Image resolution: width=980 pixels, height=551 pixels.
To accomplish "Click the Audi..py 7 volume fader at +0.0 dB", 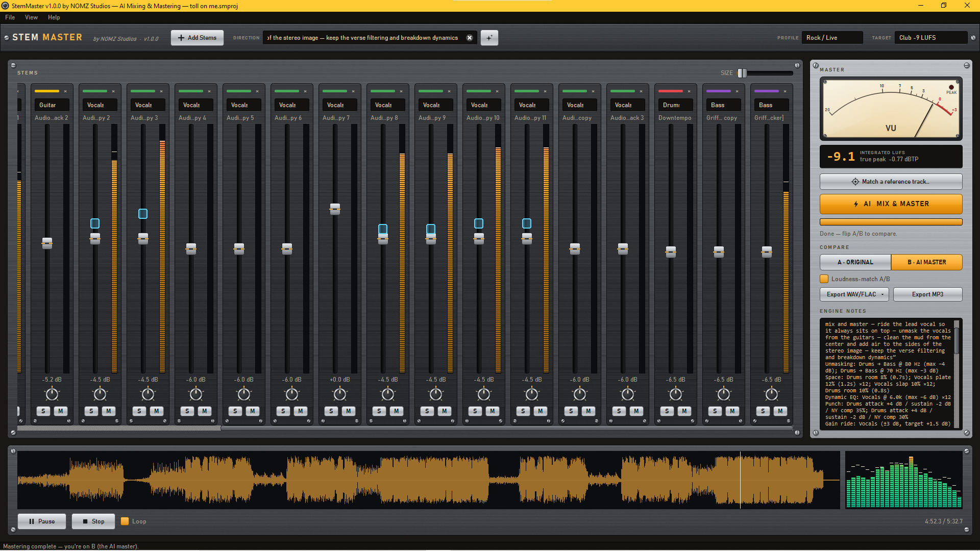I will pyautogui.click(x=335, y=209).
